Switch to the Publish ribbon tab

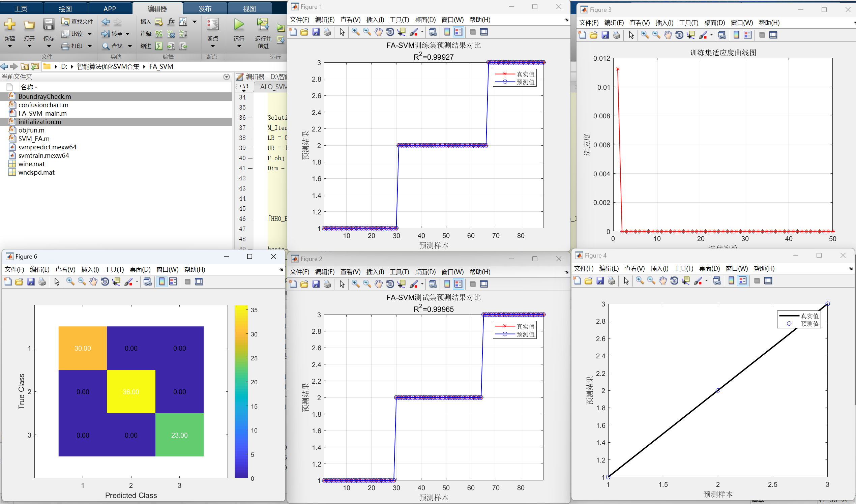tap(205, 8)
